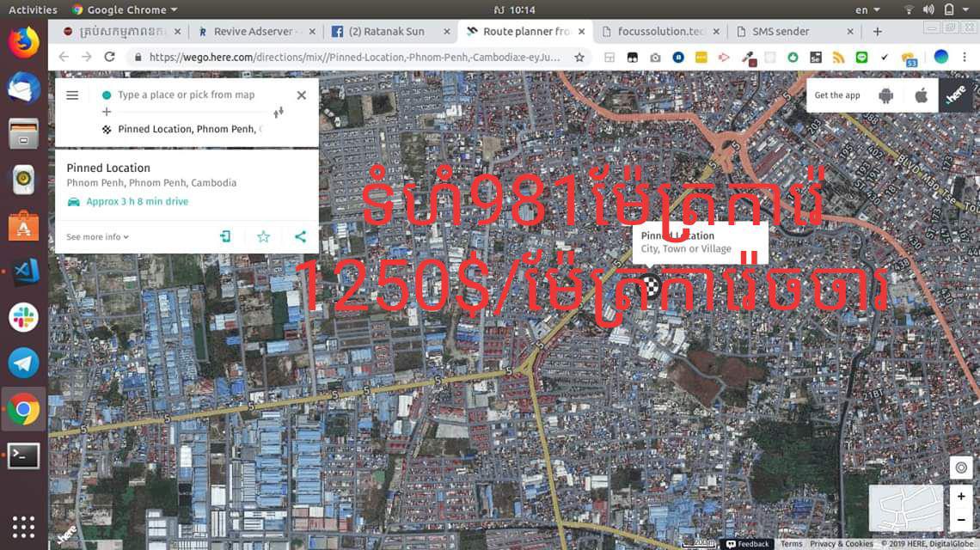This screenshot has height=550, width=980.
Task: Click the Android app download icon
Action: [x=886, y=95]
